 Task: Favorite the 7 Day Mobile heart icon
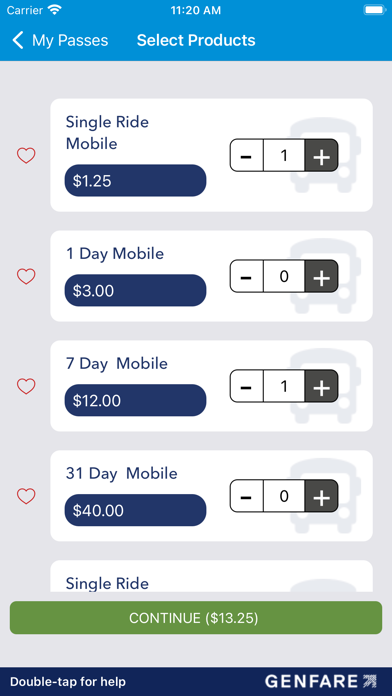[26, 386]
